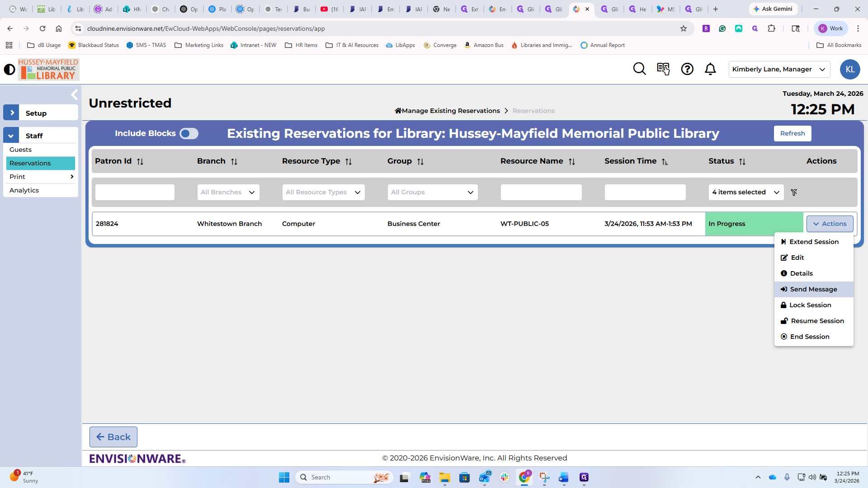Collapse the sidebar with the left chevron
The image size is (868, 488).
coord(75,95)
